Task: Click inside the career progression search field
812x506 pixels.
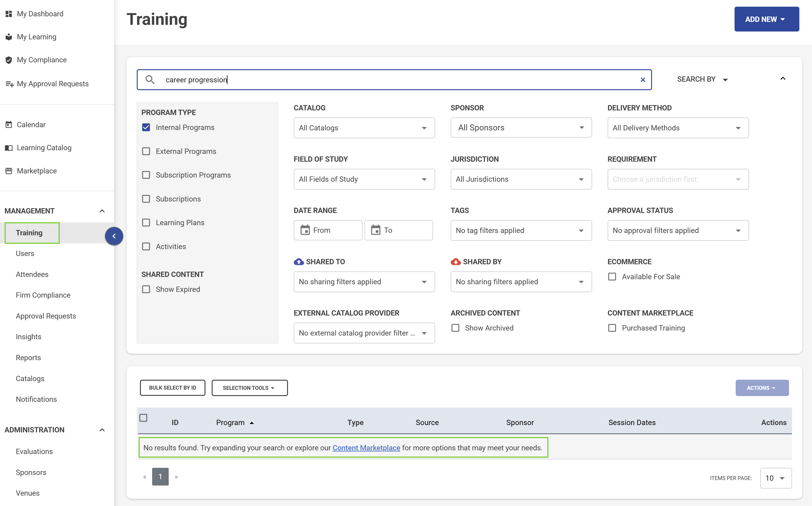Action: tap(394, 80)
